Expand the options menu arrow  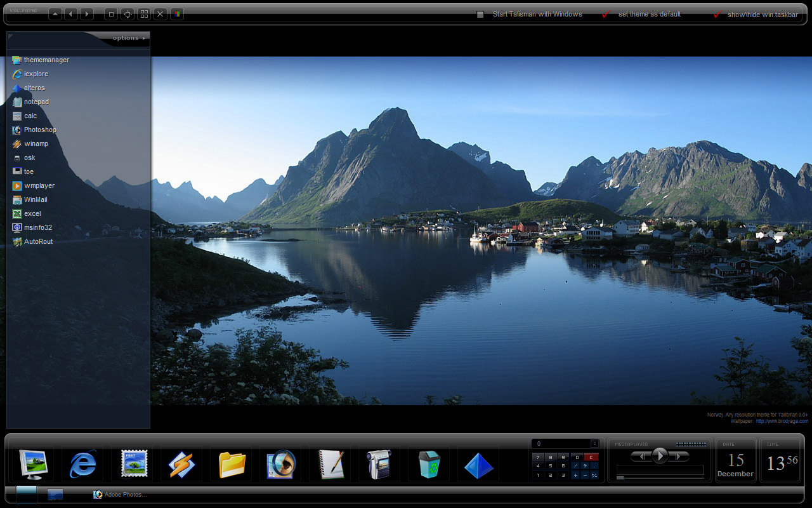pos(143,38)
